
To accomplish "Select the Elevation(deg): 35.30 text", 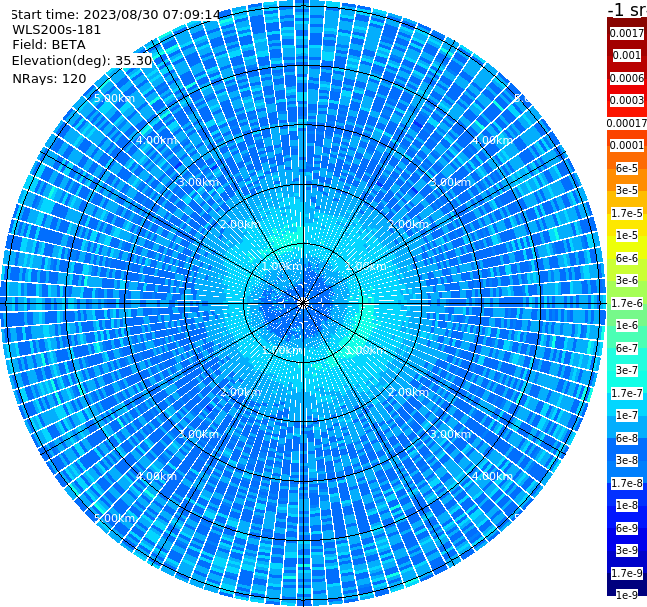I will 82,61.
